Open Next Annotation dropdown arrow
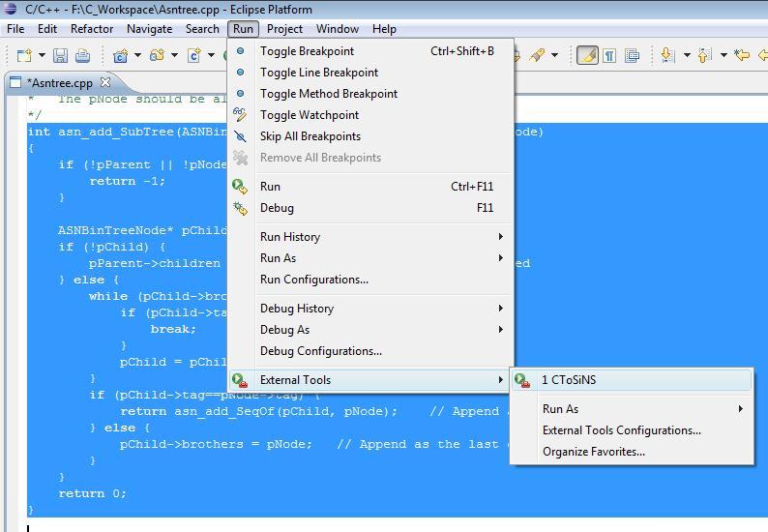768x532 pixels. [x=687, y=55]
